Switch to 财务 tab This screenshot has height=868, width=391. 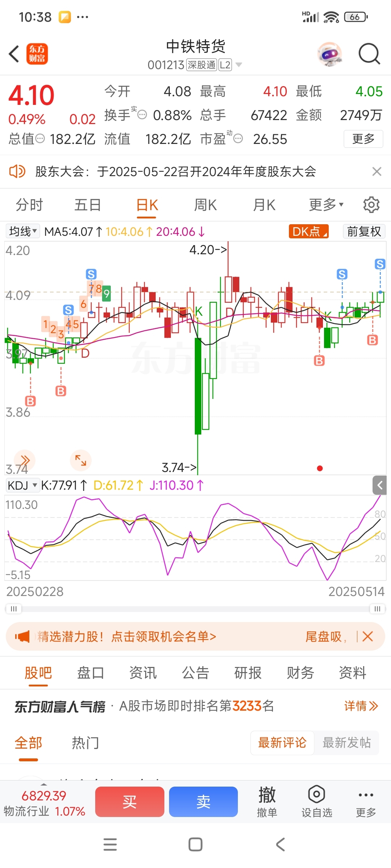click(x=300, y=673)
